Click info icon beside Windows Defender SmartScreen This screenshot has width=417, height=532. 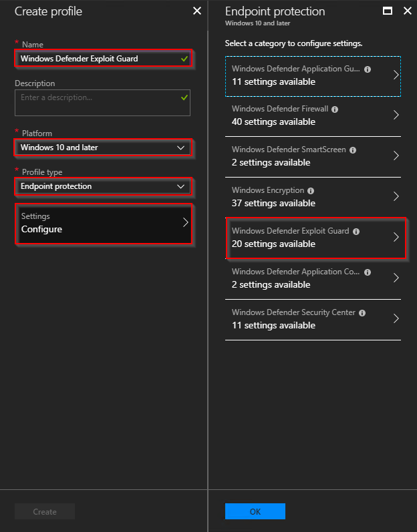point(353,150)
